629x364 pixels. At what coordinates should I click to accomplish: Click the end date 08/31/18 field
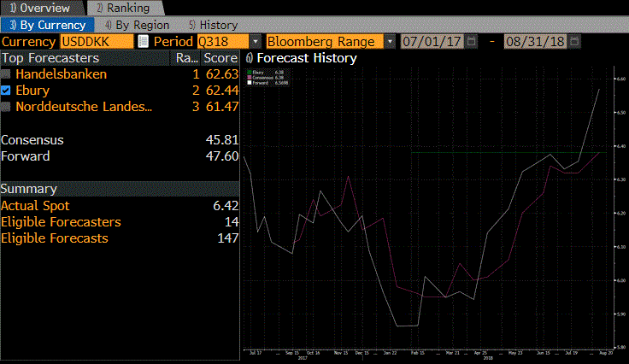pos(535,41)
